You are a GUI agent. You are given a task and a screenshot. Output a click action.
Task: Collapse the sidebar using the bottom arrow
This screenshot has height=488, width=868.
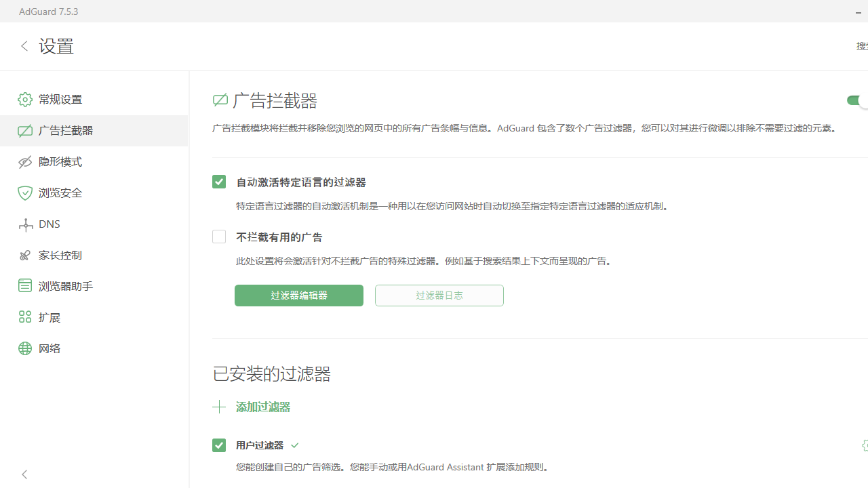pyautogui.click(x=24, y=474)
